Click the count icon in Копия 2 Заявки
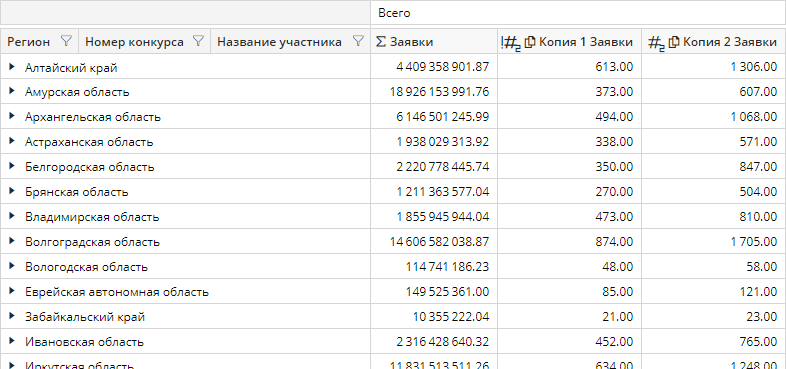This screenshot has width=786, height=369. [657, 43]
